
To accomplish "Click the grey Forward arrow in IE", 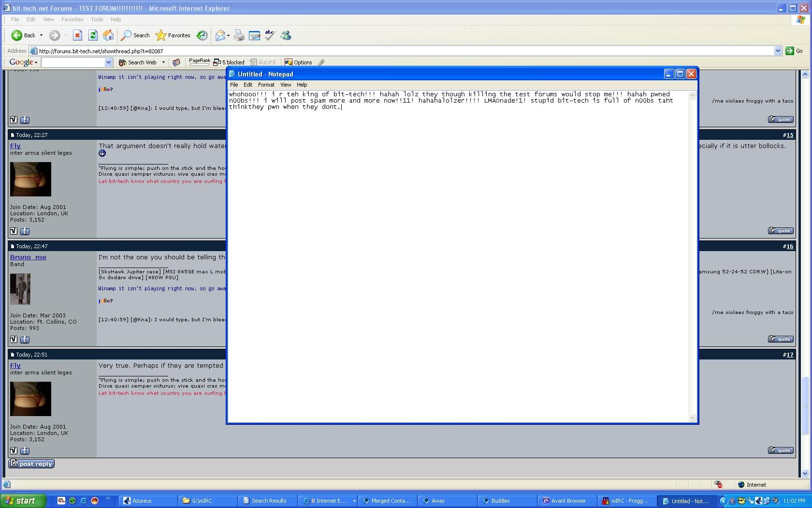I will (55, 35).
